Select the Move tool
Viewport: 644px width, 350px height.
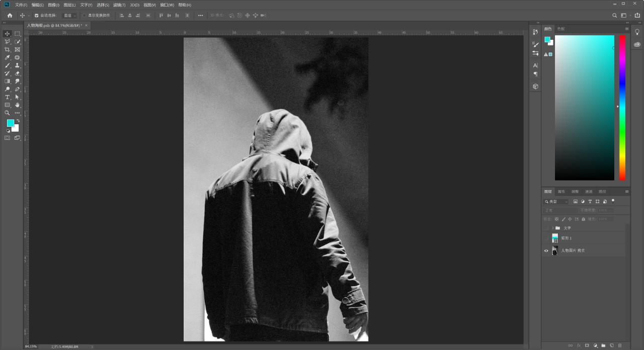click(7, 34)
